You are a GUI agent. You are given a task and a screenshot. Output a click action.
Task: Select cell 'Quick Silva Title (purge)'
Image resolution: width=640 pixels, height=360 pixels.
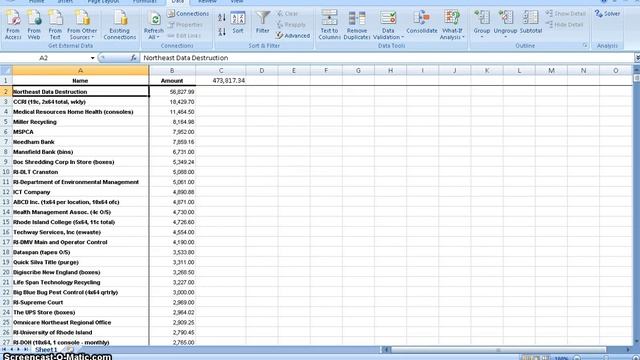point(80,262)
